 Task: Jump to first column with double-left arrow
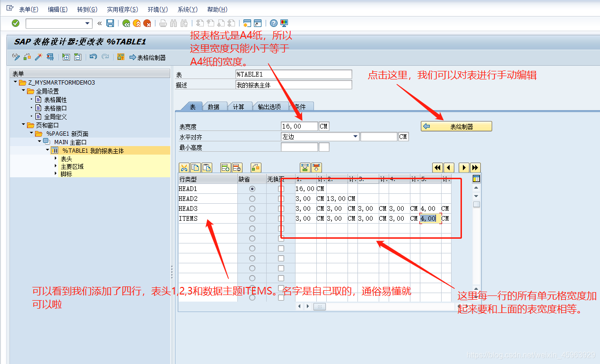[x=437, y=167]
